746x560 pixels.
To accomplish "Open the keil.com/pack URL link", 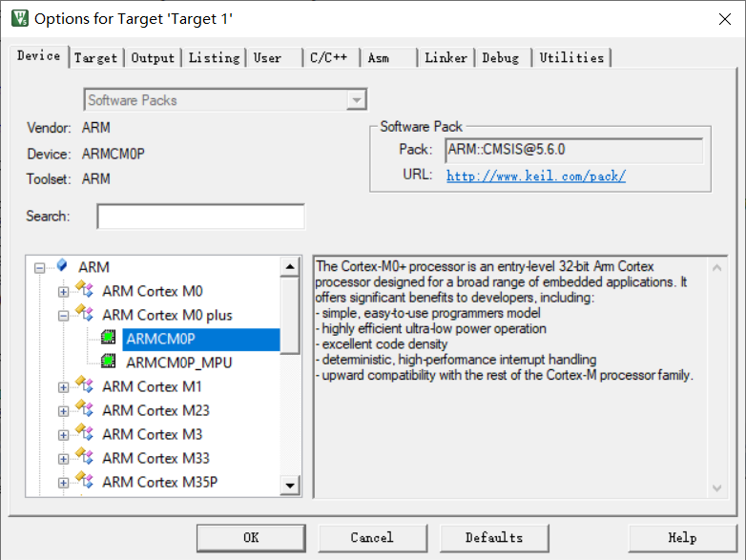I will pos(536,176).
